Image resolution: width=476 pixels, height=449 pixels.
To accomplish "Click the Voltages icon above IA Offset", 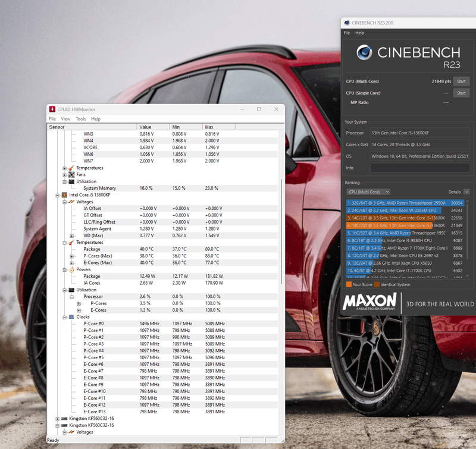I will pyautogui.click(x=71, y=202).
